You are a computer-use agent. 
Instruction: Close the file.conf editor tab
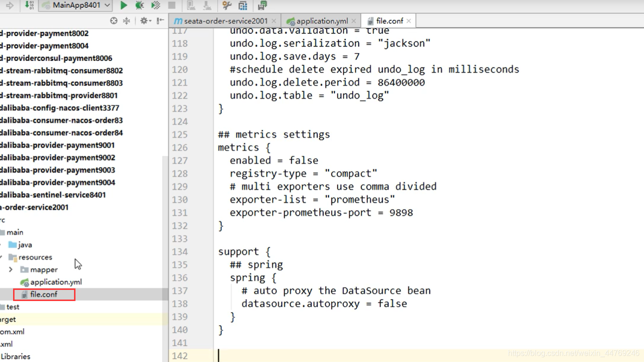[x=409, y=21]
